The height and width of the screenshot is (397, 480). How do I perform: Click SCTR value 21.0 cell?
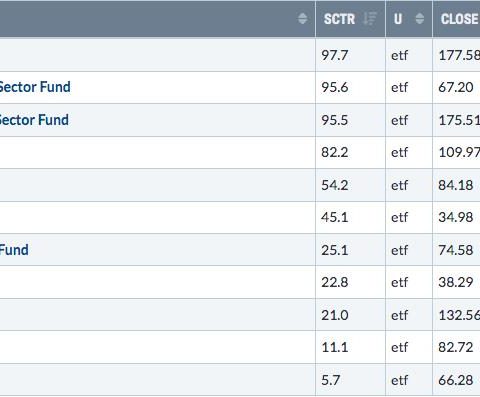[x=350, y=315]
